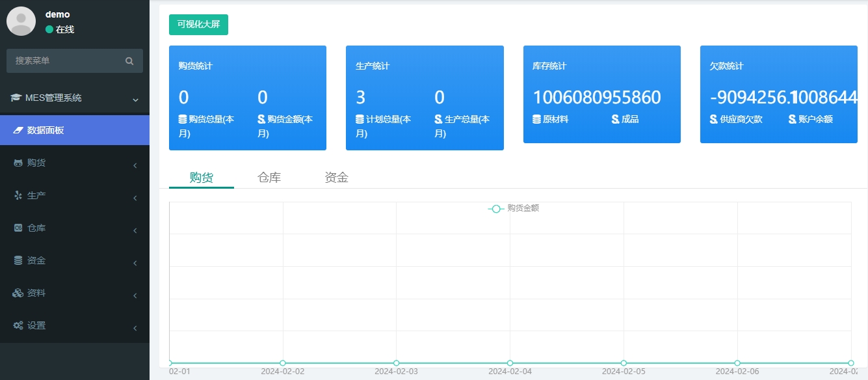The height and width of the screenshot is (380, 868).
Task: Click the 仓库 menu icon in sidebar
Action: pos(18,228)
